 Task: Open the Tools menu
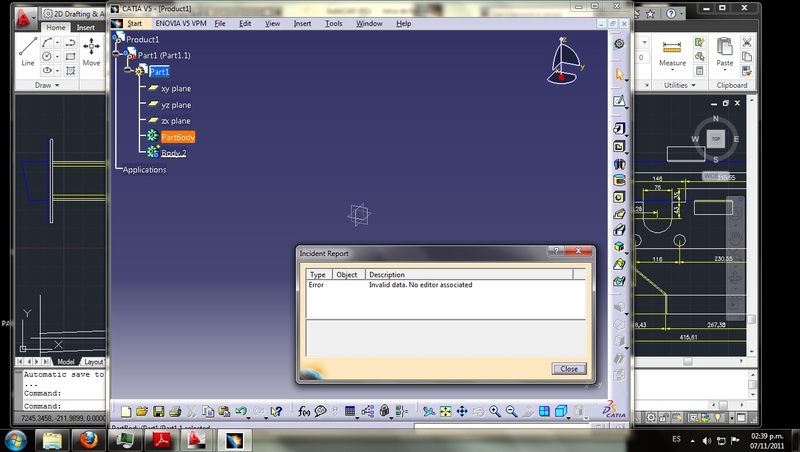[x=333, y=23]
